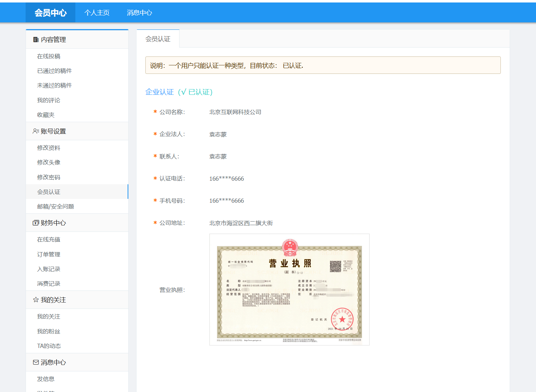Click the 会员中心 header logo
This screenshot has height=392, width=536.
tap(50, 13)
